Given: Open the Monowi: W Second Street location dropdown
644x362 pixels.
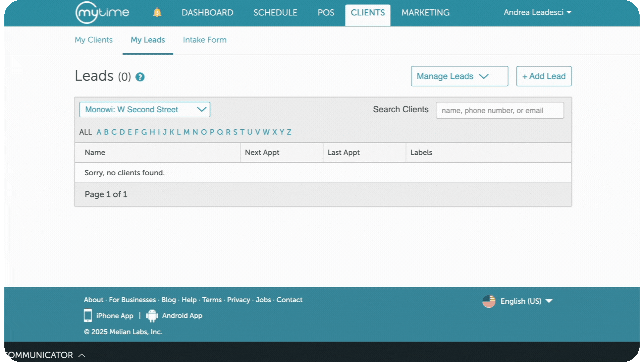Looking at the screenshot, I should click(x=145, y=110).
